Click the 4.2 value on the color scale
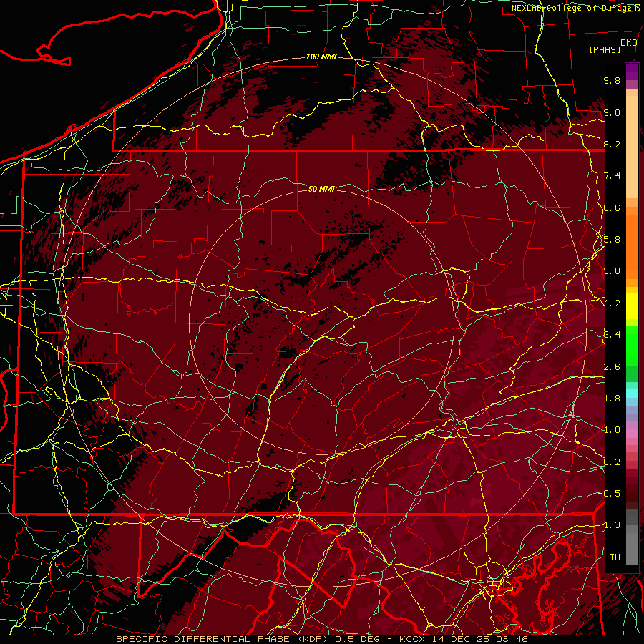The image size is (644, 644). pos(612,303)
